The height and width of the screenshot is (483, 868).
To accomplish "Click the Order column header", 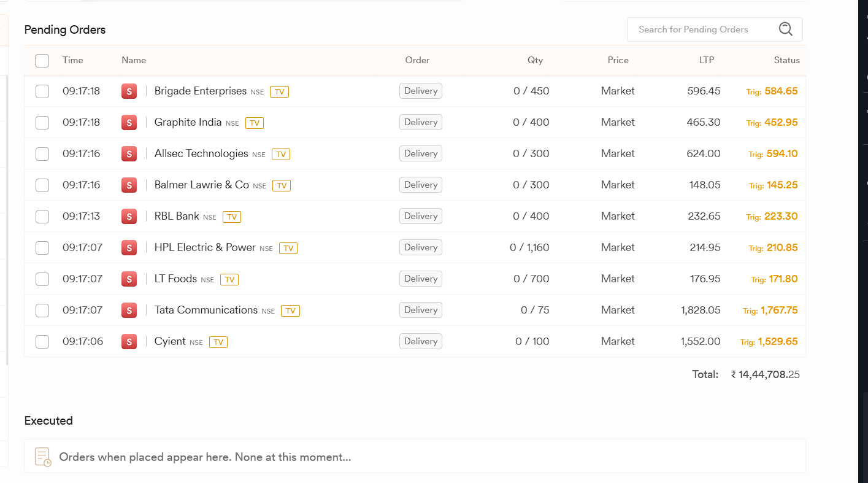I will tap(417, 60).
